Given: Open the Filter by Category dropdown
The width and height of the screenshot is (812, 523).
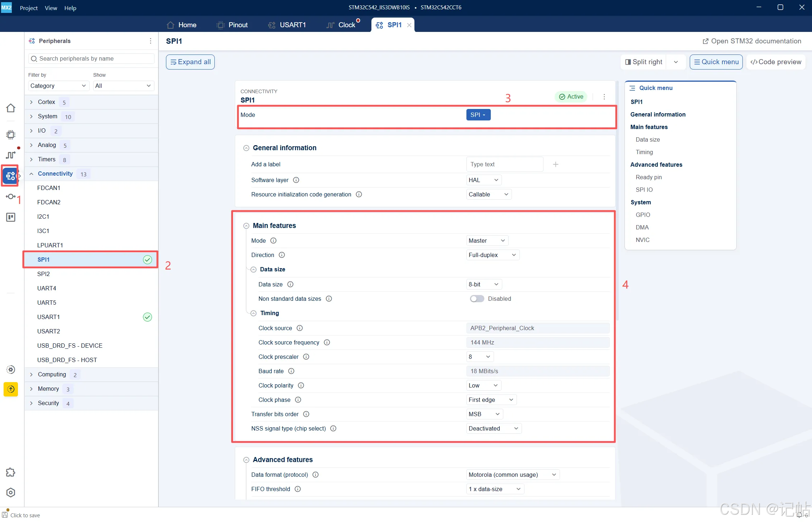Looking at the screenshot, I should click(x=58, y=86).
